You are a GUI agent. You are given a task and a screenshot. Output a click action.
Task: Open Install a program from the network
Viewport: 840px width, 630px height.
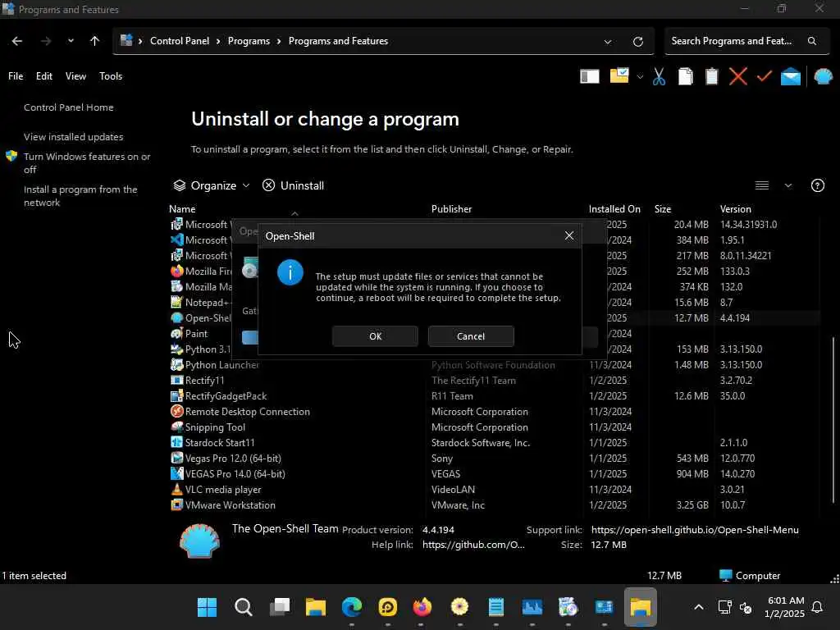80,195
